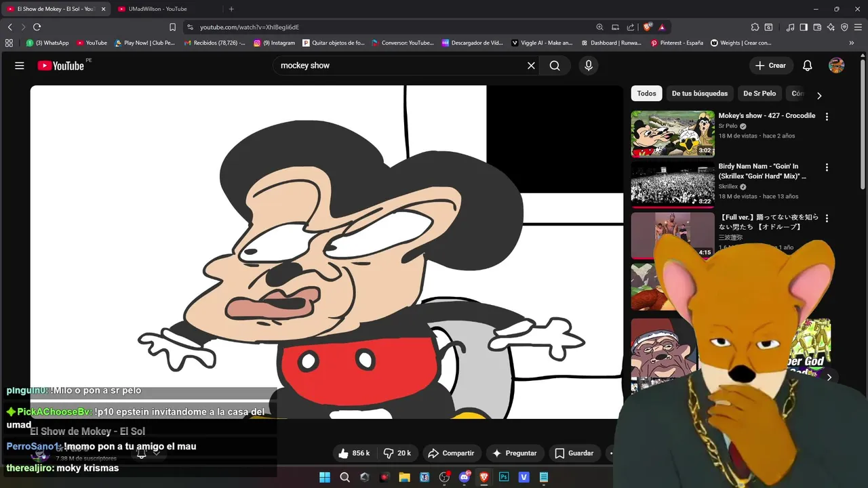This screenshot has width=868, height=488.
Task: Open Brave Shields lion icon
Action: point(648,27)
